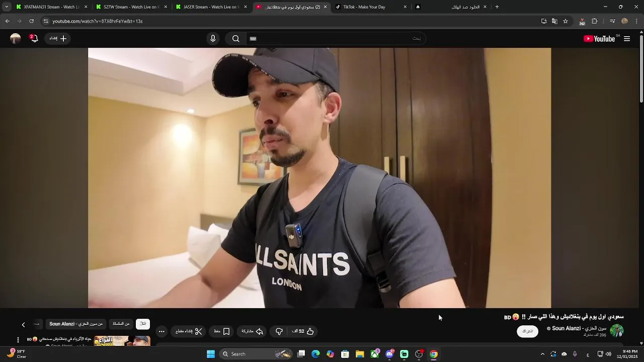Open Xbox app from taskbar
The width and height of the screenshot is (644, 362).
point(375,354)
